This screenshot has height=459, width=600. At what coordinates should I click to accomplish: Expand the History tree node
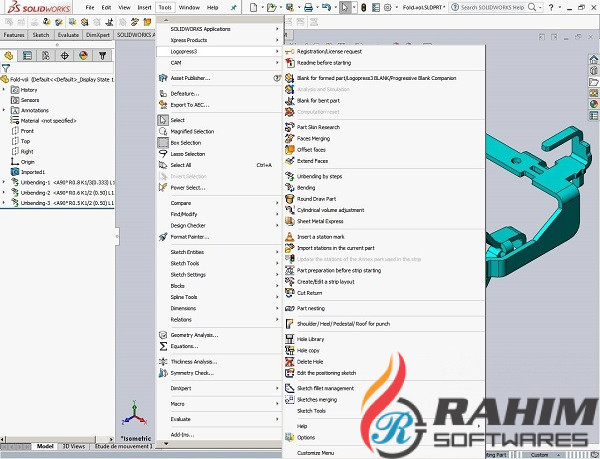[4, 90]
